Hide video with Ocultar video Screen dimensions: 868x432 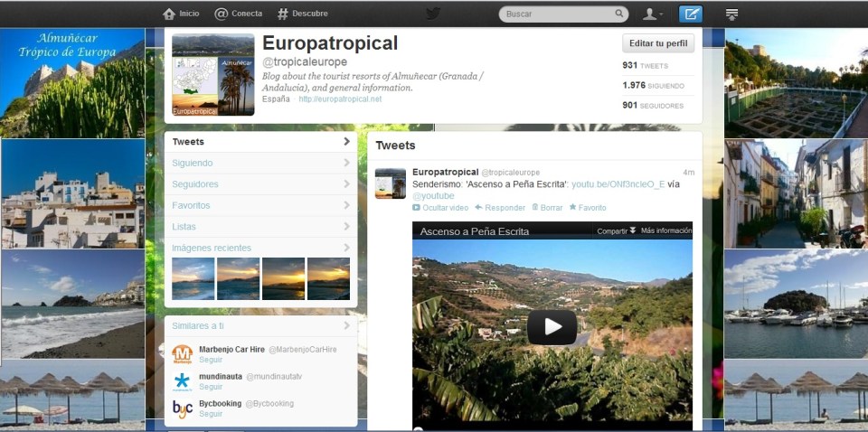[440, 208]
